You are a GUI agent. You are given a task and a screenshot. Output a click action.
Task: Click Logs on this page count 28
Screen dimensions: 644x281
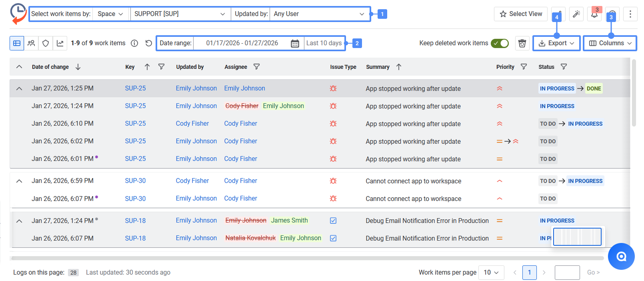click(73, 273)
